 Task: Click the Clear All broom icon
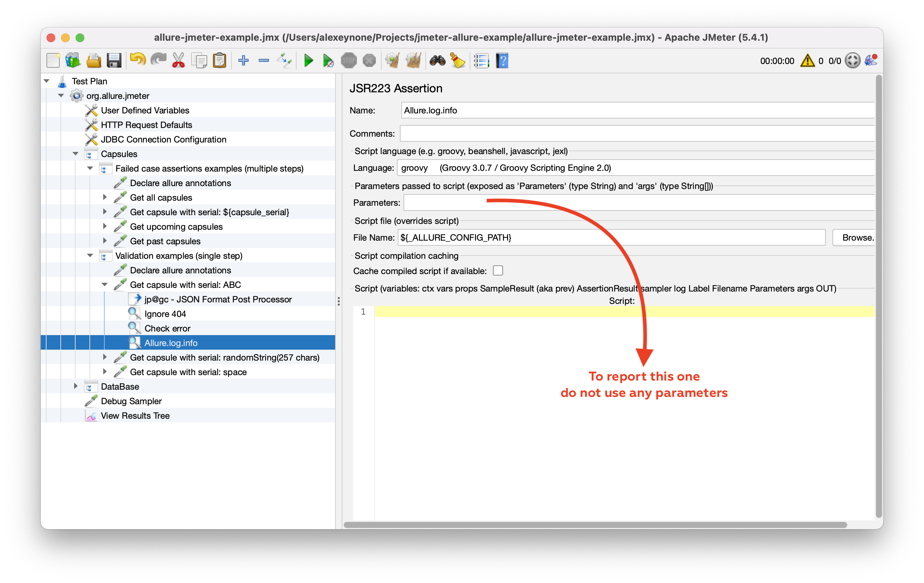click(414, 61)
